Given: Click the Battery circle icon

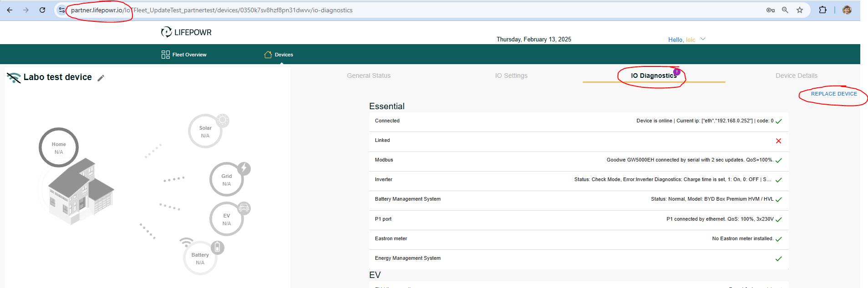Looking at the screenshot, I should [200, 258].
